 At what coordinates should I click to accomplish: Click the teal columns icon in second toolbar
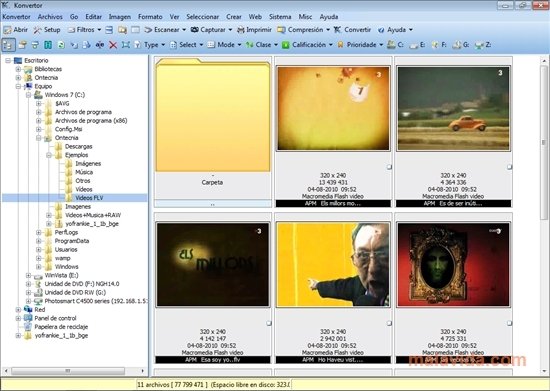click(48, 45)
